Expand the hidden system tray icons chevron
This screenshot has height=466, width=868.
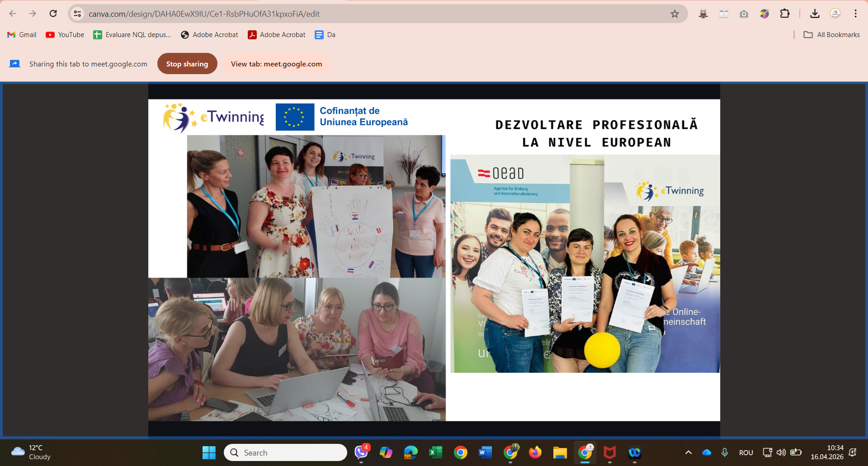point(688,452)
